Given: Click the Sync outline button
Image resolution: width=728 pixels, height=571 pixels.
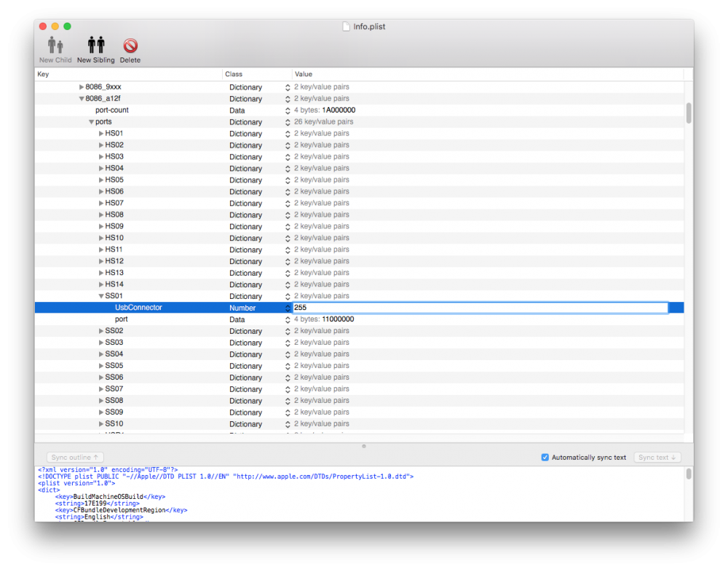Looking at the screenshot, I should point(75,458).
